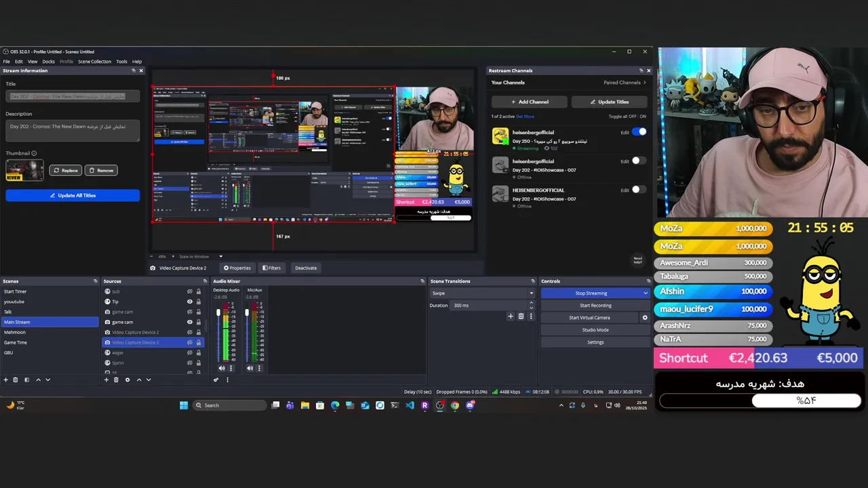Mute Mic/Aux speaker icon
The width and height of the screenshot is (868, 488).
click(250, 368)
